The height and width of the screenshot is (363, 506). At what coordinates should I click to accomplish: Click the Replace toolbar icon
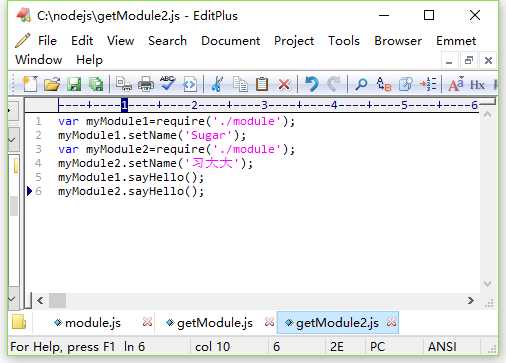tap(383, 84)
